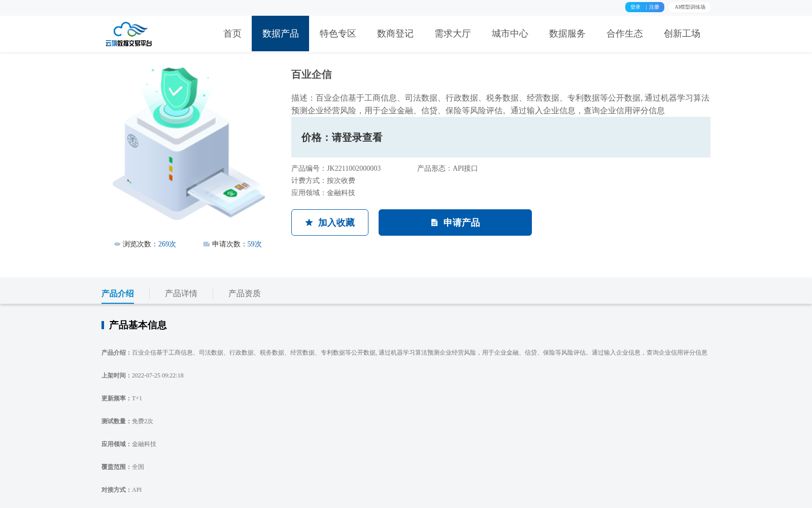Switch to the 产品详情 tab

coord(181,294)
